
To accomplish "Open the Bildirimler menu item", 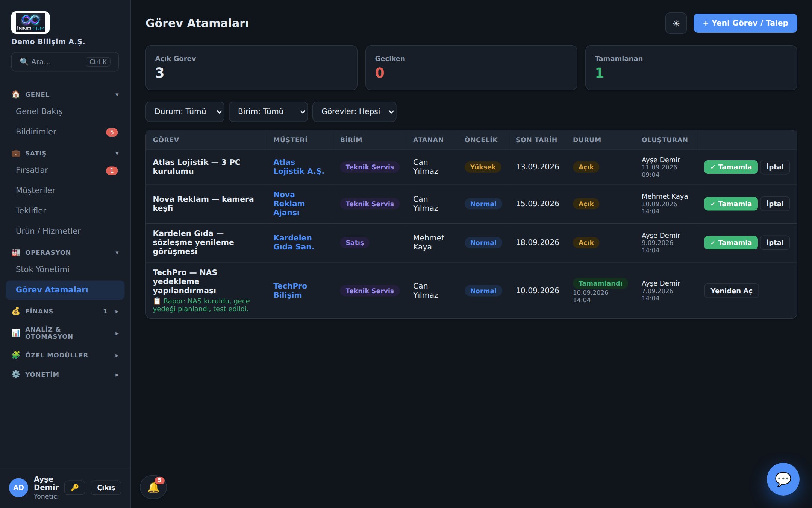I will click(65, 132).
